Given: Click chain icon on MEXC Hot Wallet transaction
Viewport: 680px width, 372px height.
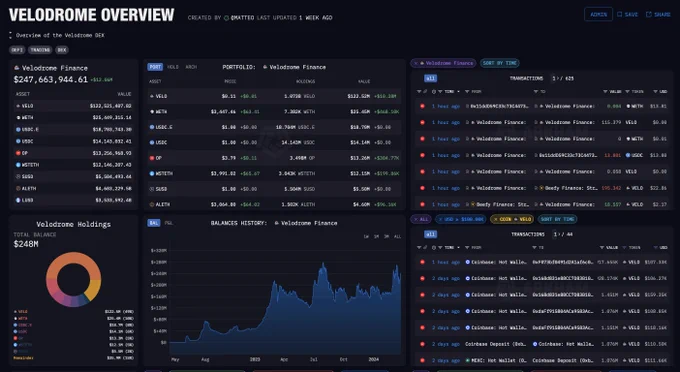Looking at the screenshot, I should 422,361.
